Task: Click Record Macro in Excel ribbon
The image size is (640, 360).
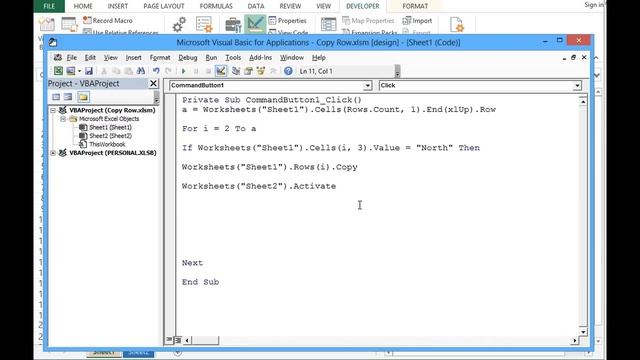Action: click(108, 20)
